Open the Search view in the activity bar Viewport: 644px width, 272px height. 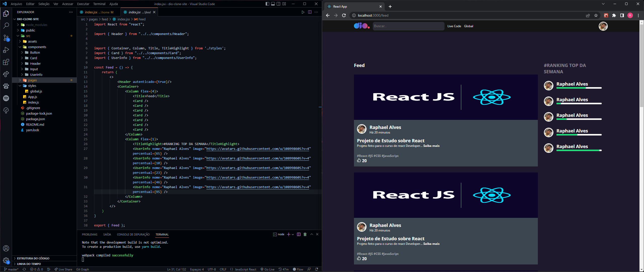[x=6, y=25]
